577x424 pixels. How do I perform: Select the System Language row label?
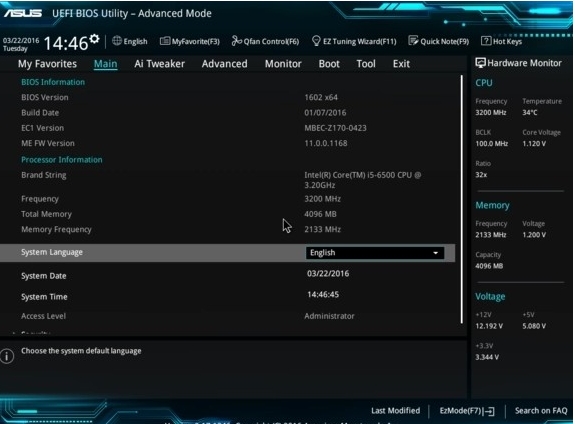click(52, 252)
